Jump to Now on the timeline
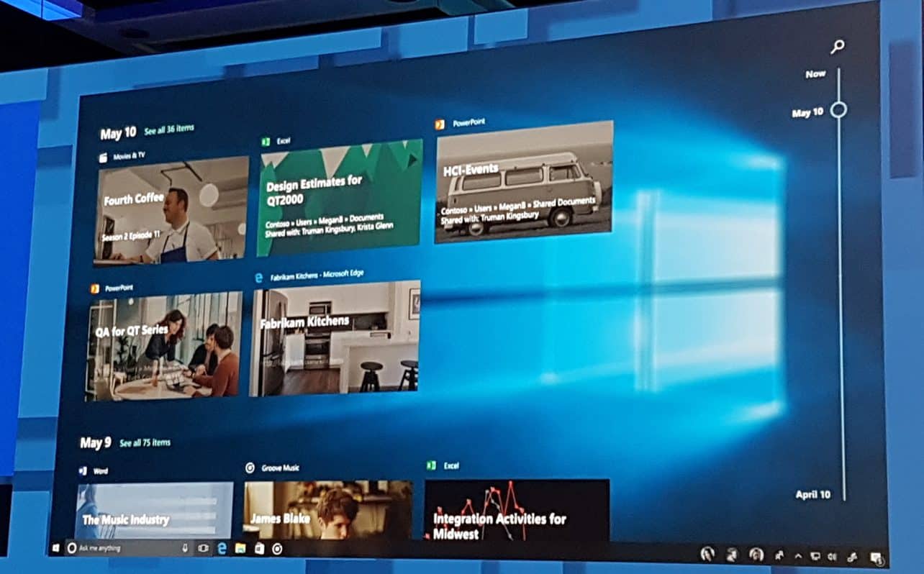 (x=815, y=74)
